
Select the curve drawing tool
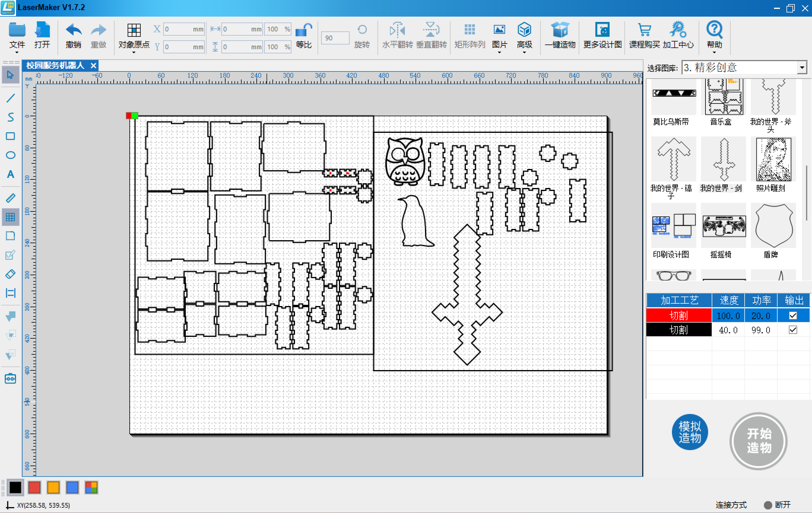point(10,117)
